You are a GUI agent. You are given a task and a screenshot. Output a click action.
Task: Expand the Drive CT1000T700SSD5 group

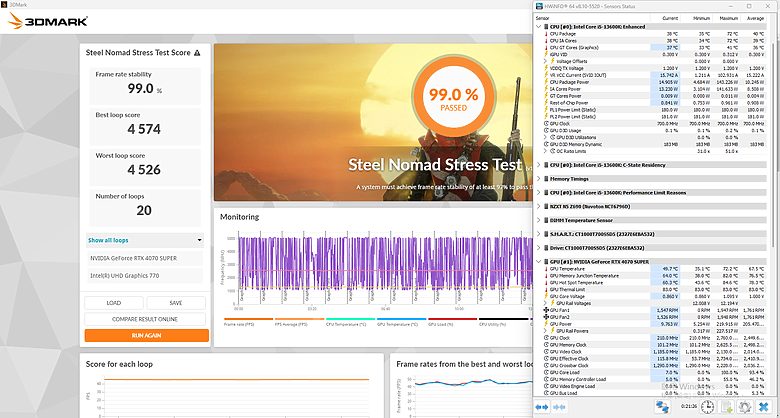539,248
